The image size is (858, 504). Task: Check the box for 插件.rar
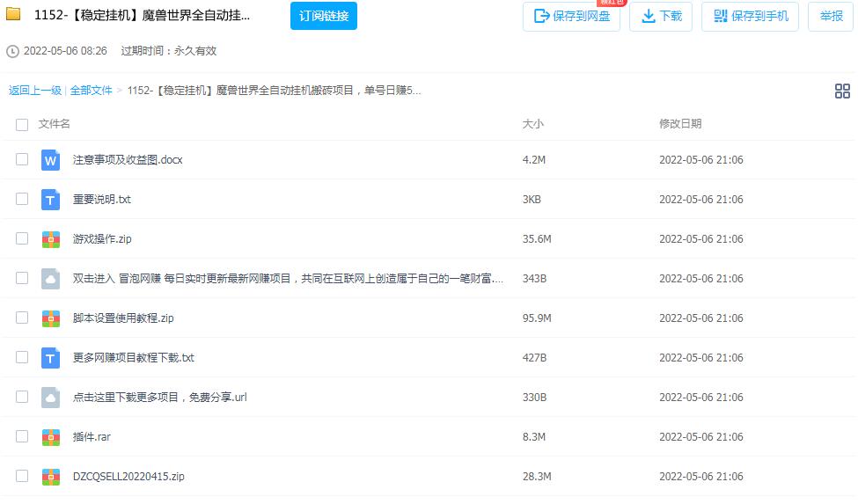tap(22, 436)
